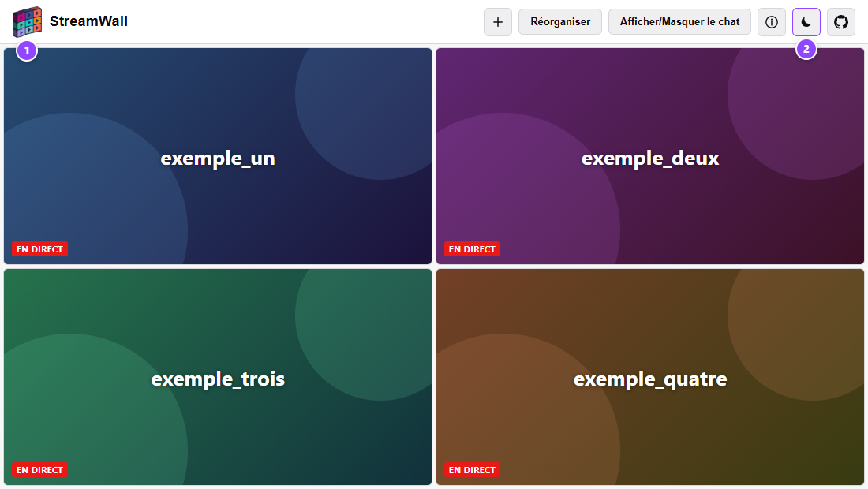
Task: Click the StreamWall title text
Action: [x=88, y=21]
